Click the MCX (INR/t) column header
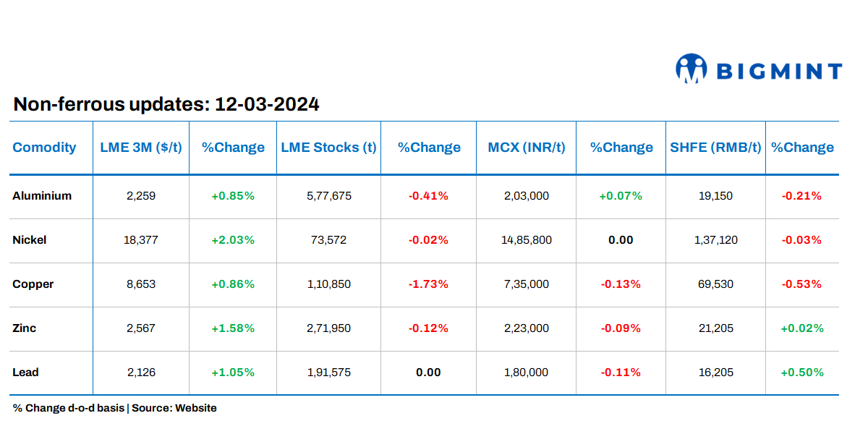868x434 pixels. pos(527,148)
